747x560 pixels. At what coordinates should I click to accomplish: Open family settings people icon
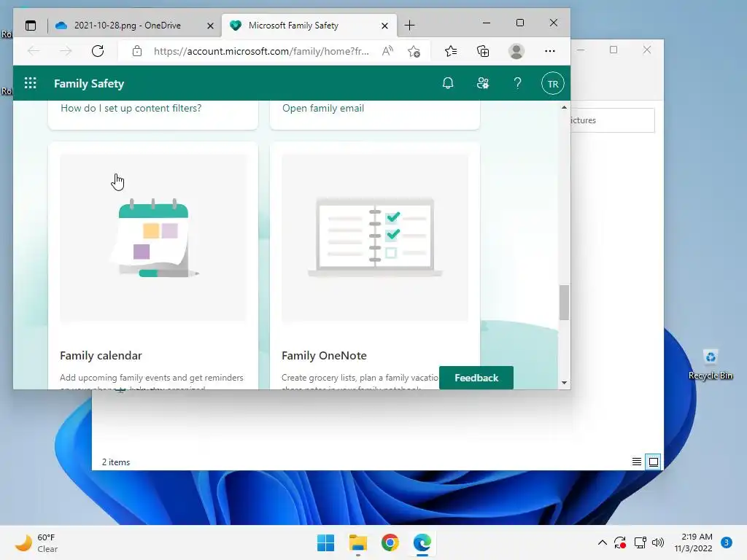[483, 83]
